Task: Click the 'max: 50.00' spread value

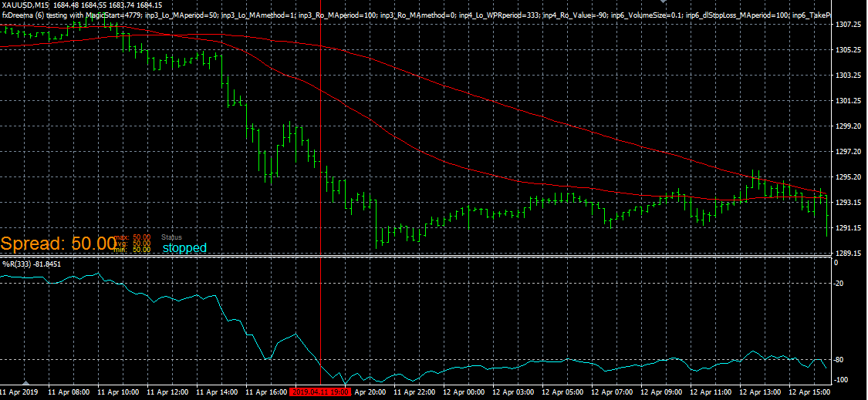Action: click(x=132, y=237)
